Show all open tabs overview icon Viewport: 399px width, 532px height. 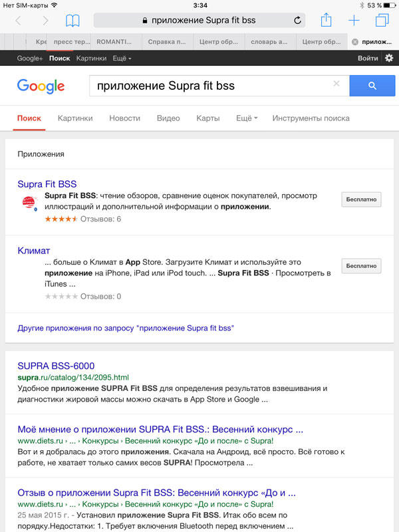click(382, 20)
